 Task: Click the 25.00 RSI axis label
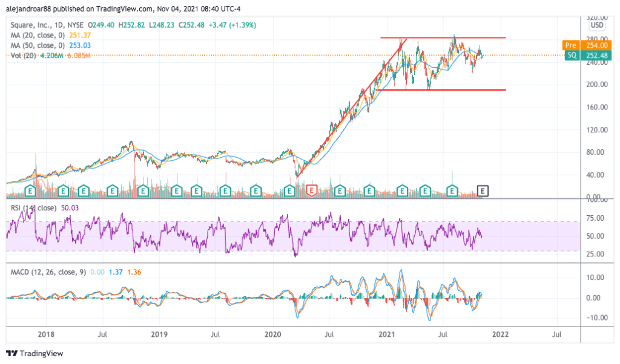[595, 254]
